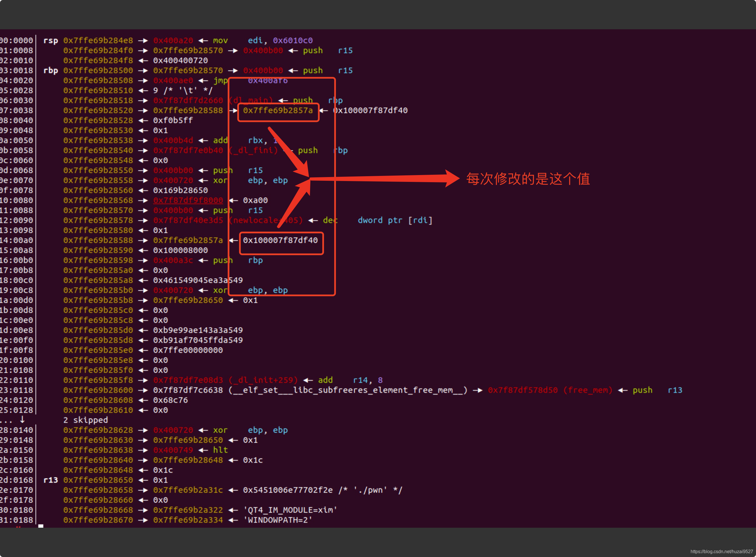Select the value 0xb91af7045ffda549

(x=198, y=340)
